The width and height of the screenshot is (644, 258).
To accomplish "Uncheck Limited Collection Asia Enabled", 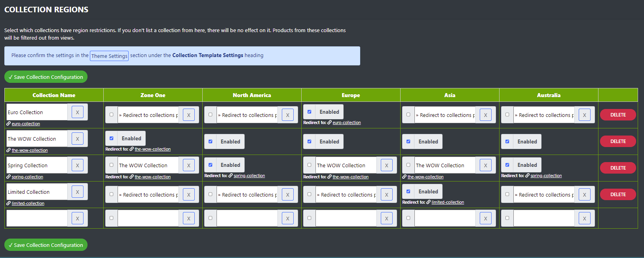I will [x=408, y=191].
